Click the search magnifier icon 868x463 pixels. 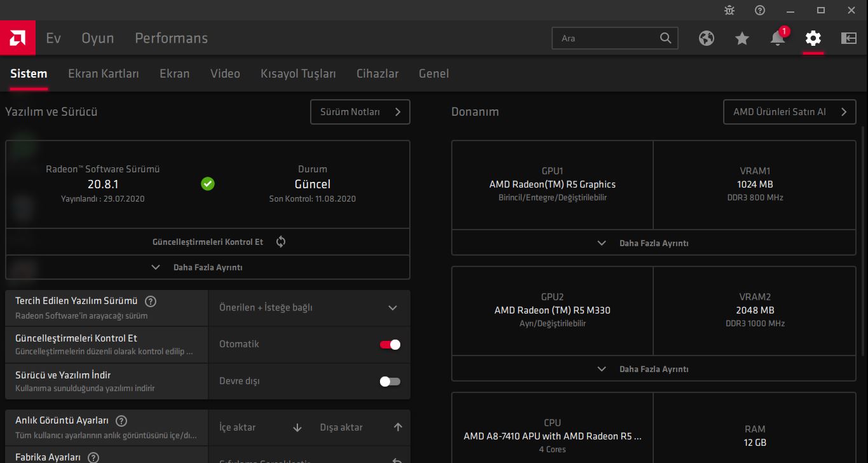(665, 38)
